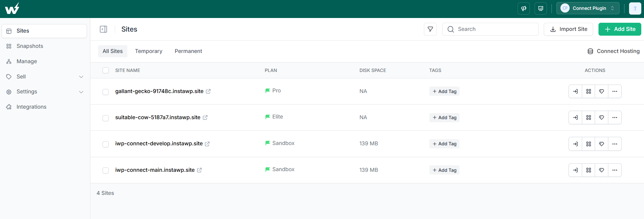The image size is (644, 219).
Task: Create snapshot for suitable-cow site
Action: click(x=589, y=117)
